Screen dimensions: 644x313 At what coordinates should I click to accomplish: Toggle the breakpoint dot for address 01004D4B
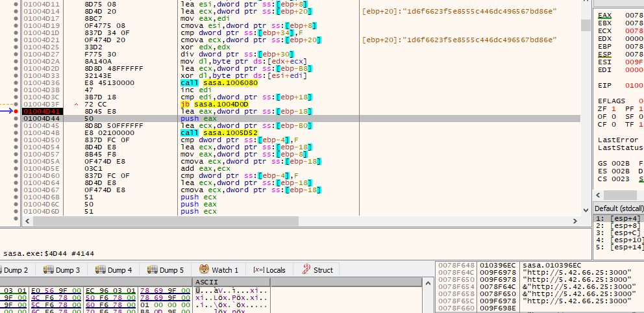[16, 132]
